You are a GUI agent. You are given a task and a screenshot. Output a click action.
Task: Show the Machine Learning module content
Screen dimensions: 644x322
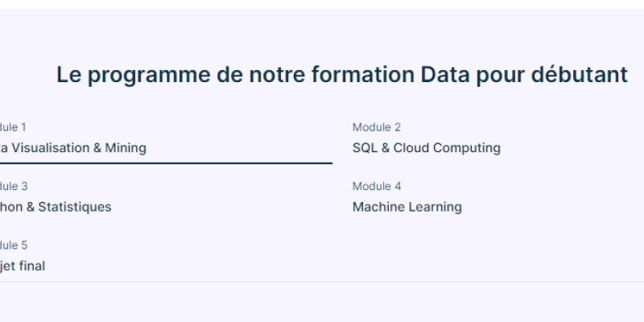pos(407,207)
